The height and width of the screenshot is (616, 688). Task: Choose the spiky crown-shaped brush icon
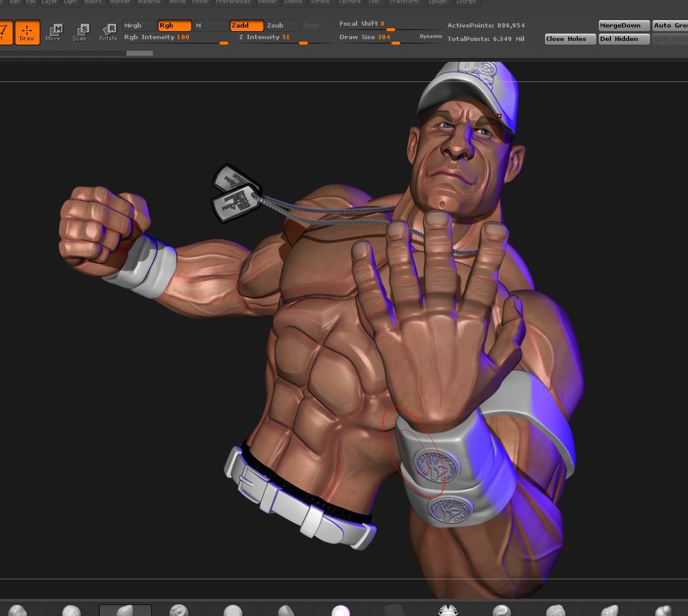[448, 610]
